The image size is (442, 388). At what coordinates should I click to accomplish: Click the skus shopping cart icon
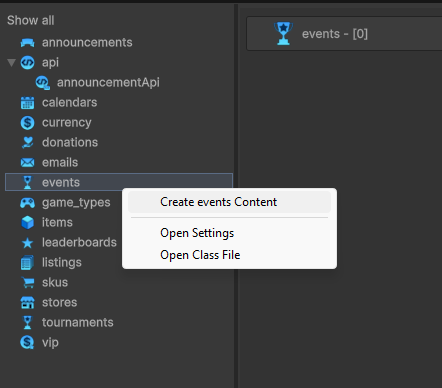(x=28, y=283)
